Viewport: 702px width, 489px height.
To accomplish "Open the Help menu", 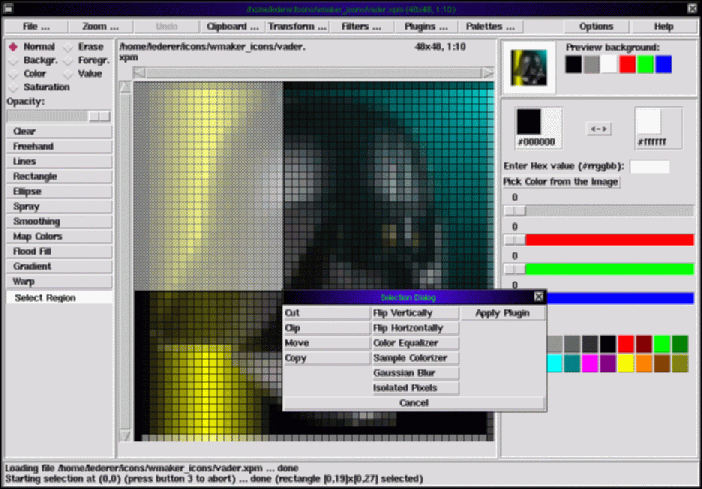I will coord(663,27).
